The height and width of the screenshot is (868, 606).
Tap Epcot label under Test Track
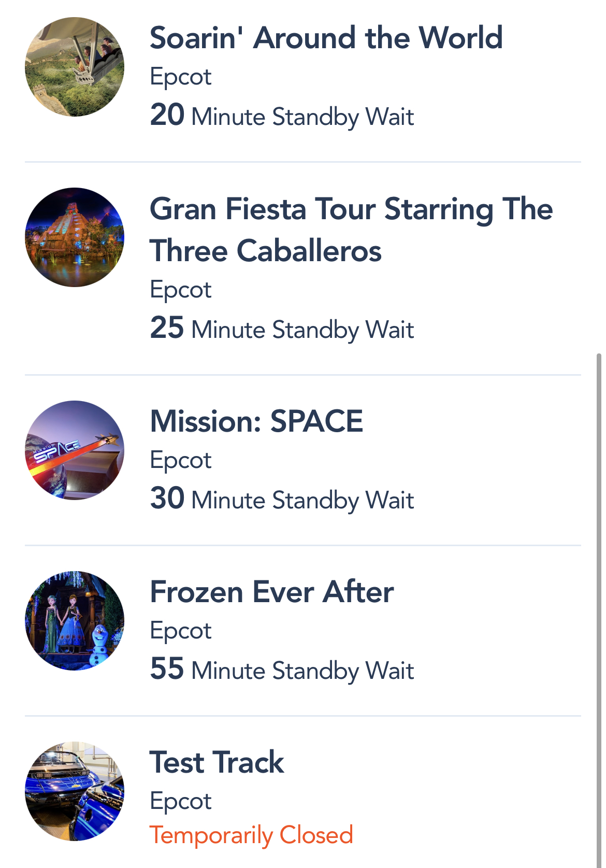tap(181, 801)
